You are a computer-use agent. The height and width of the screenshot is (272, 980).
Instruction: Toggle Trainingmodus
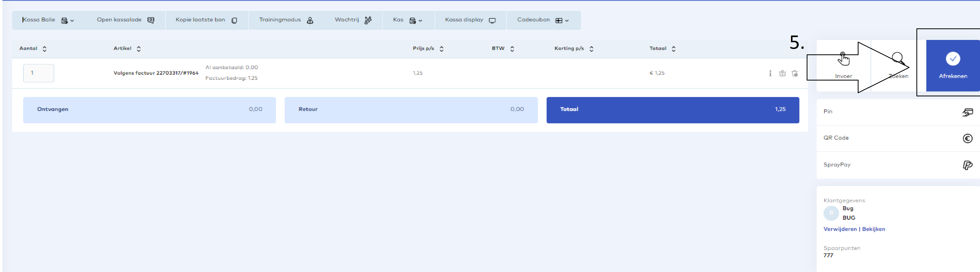(286, 20)
